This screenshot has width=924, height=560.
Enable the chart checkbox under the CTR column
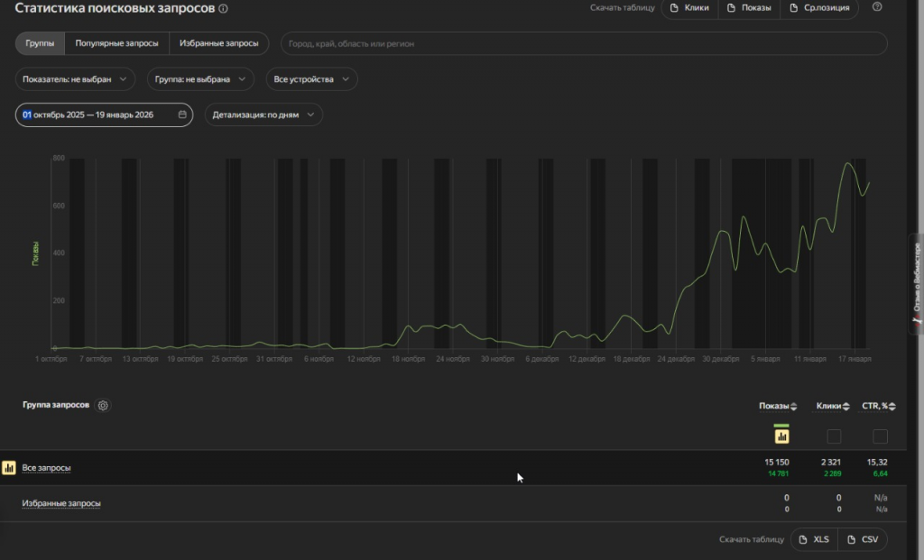click(x=880, y=436)
